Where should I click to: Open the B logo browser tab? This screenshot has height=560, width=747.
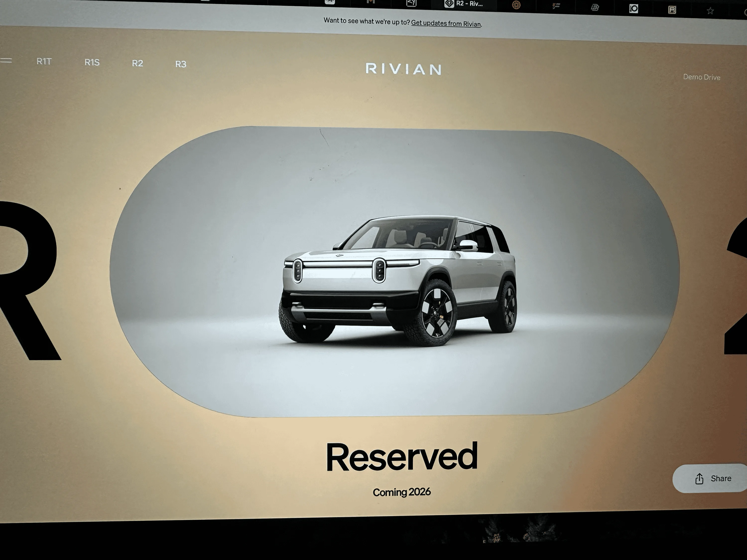[595, 7]
